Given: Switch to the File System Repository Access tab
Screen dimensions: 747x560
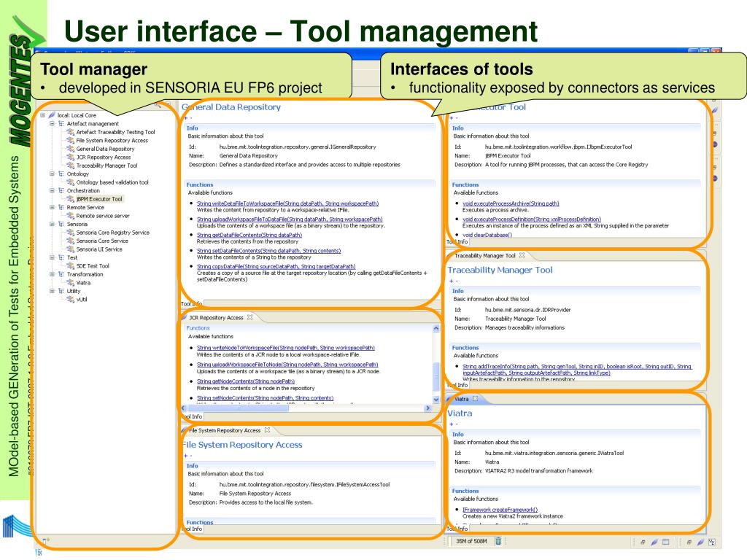Looking at the screenshot, I should tap(225, 430).
